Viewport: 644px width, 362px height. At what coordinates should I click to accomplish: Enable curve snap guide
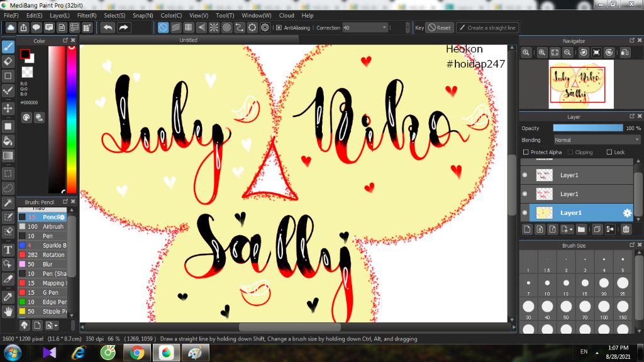[240, 28]
